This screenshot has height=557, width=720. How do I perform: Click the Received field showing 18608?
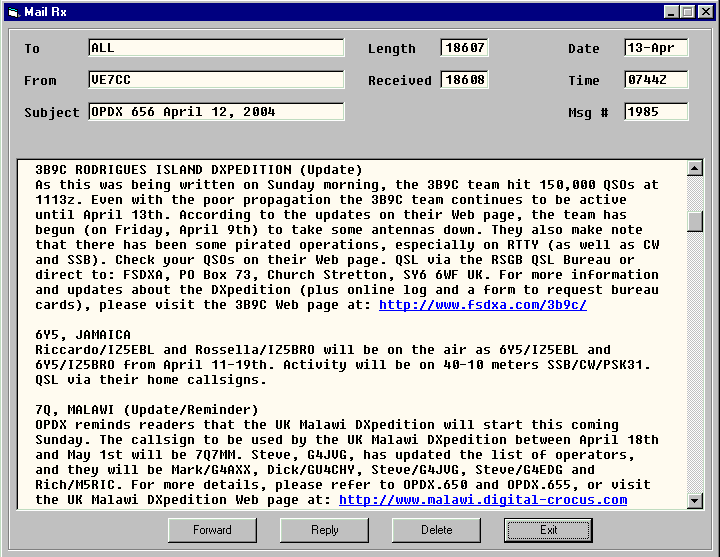point(464,80)
